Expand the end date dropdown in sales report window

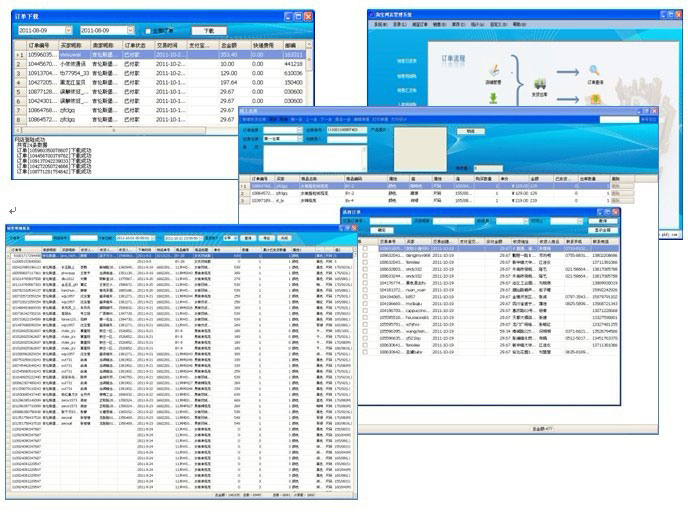click(201, 238)
